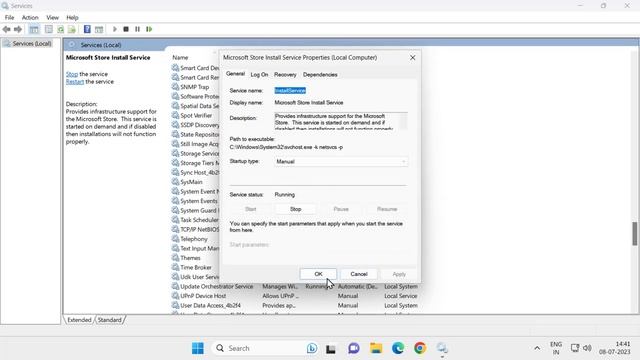
Task: Open the File menu
Action: click(x=9, y=18)
